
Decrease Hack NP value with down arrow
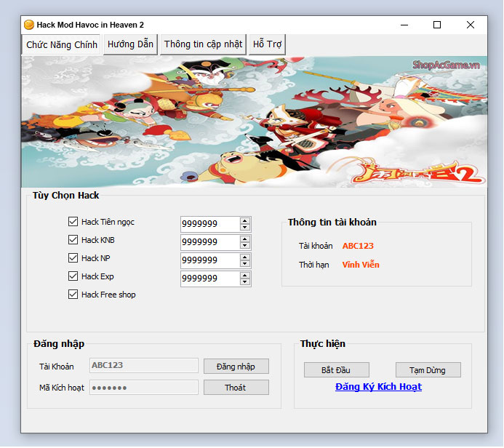(245, 264)
